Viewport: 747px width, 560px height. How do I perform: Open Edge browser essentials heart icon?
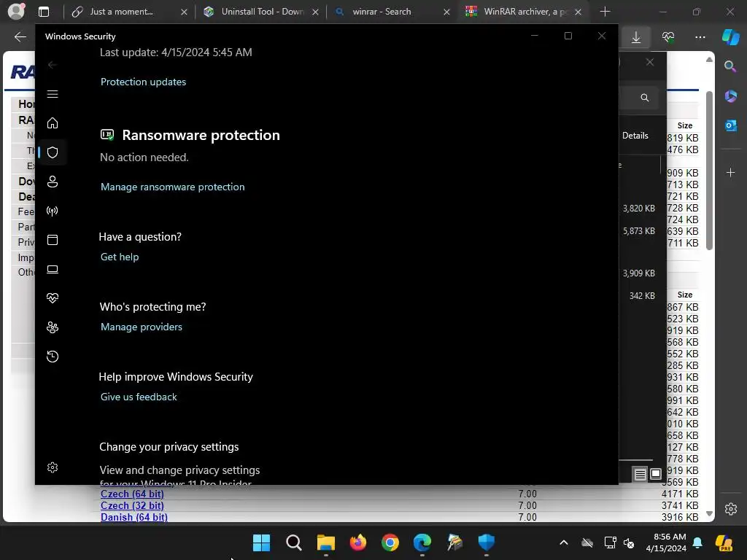click(x=668, y=37)
